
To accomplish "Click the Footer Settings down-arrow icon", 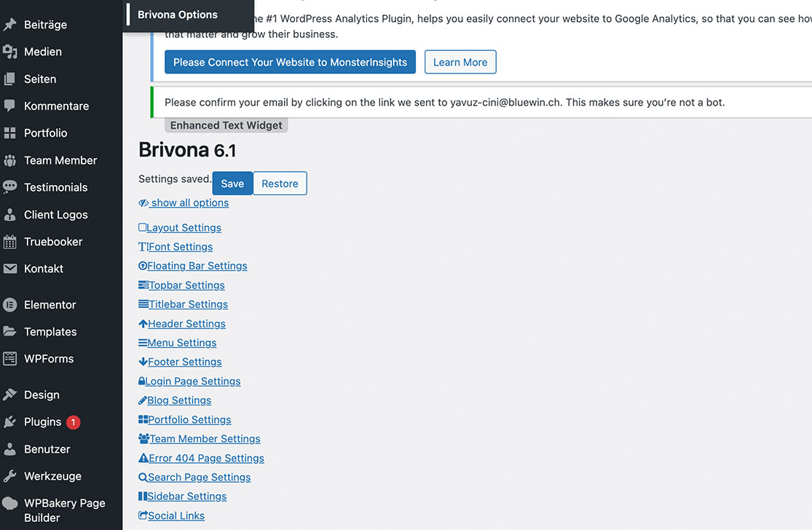I will [x=143, y=362].
